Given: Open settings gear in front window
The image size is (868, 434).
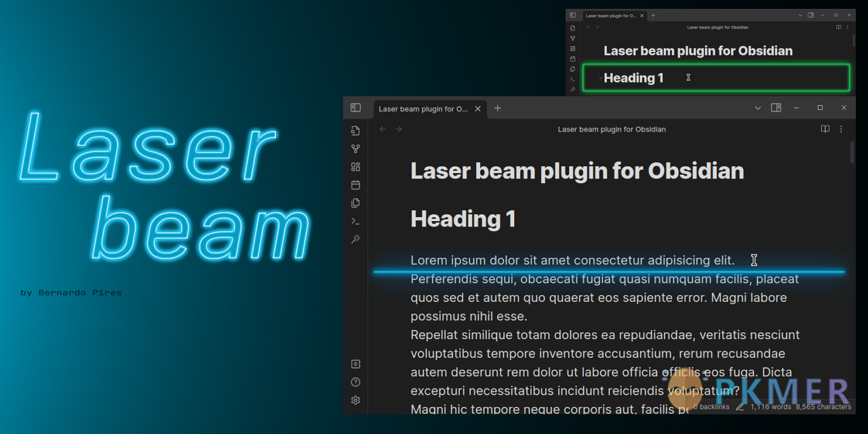Looking at the screenshot, I should coord(355,400).
